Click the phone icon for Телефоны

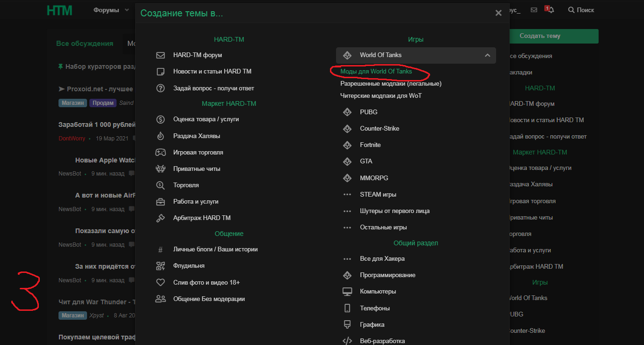(x=347, y=308)
